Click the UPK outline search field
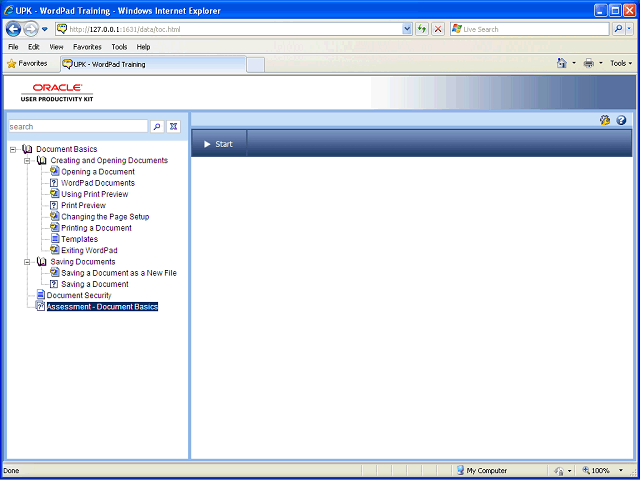The height and width of the screenshot is (480, 640). [x=78, y=127]
